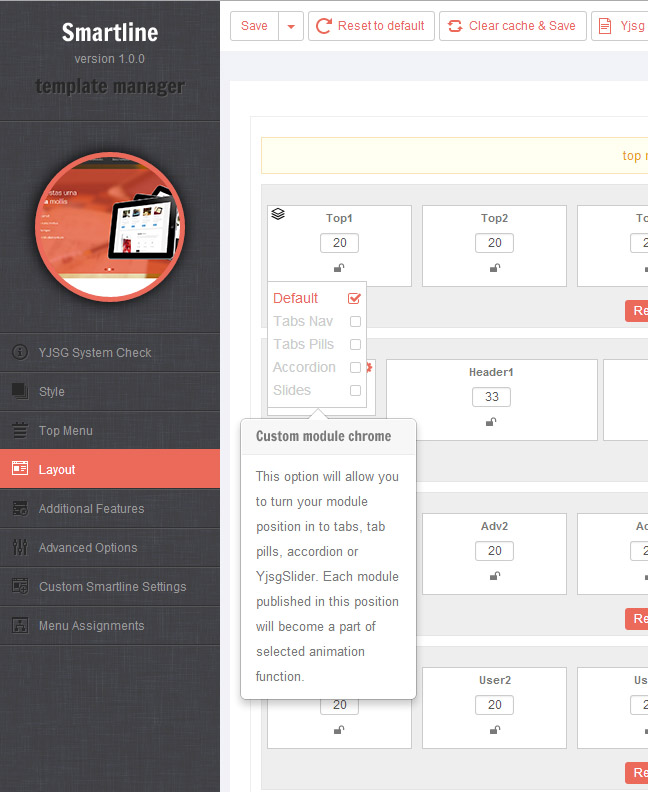648x792 pixels.
Task: Check the Tabs Nav checkbox
Action: (x=356, y=321)
